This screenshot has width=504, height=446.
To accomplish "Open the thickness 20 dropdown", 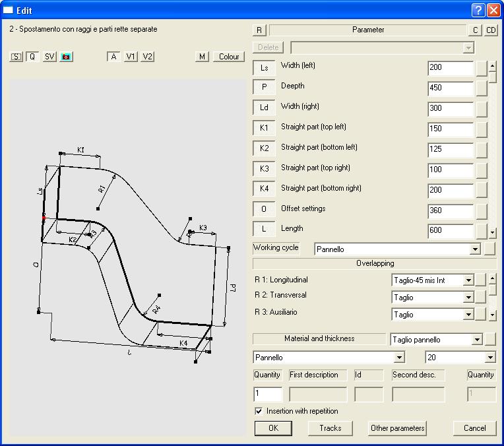I will point(489,358).
